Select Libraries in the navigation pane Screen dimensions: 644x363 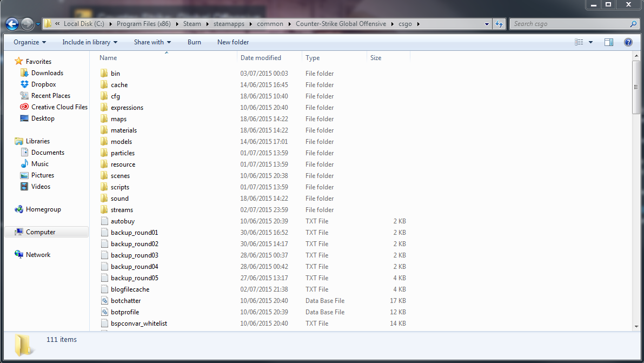point(38,141)
